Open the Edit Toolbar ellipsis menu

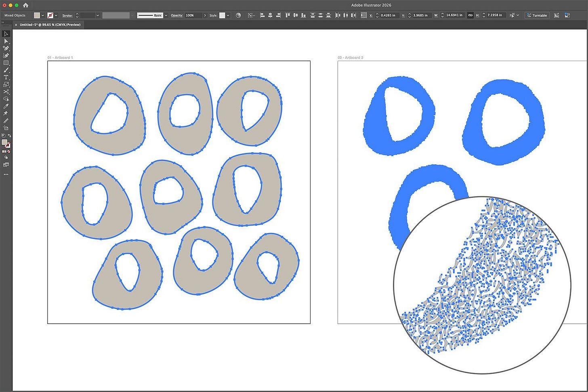pos(6,174)
